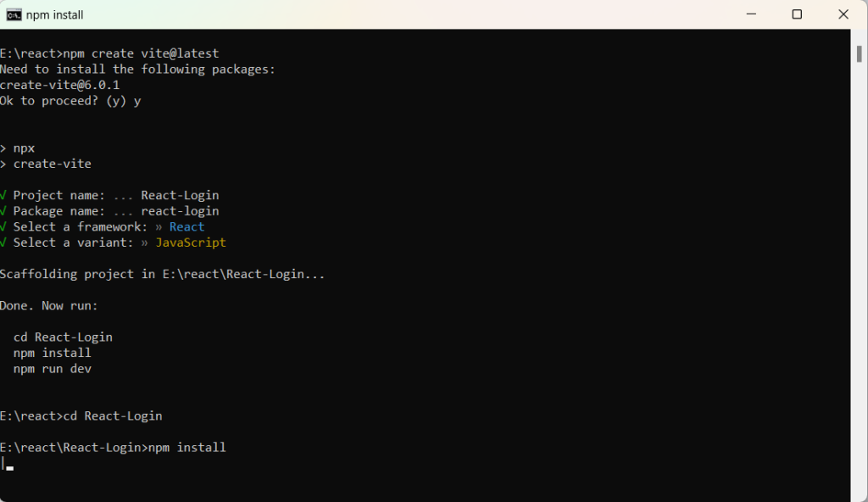Click the Command Prompt icon in title bar

point(14,14)
